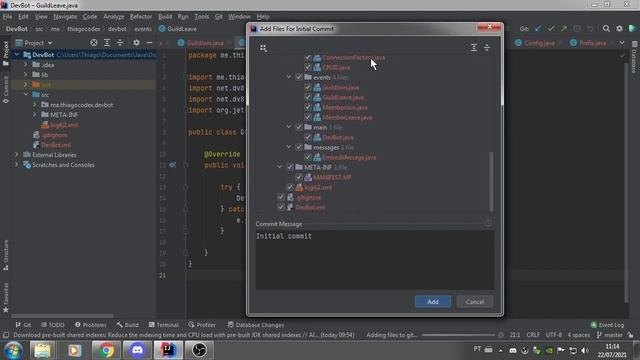Screen dimensions: 640x360
Task: Uncheck the CRUD.java file checkbox
Action: click(x=308, y=67)
